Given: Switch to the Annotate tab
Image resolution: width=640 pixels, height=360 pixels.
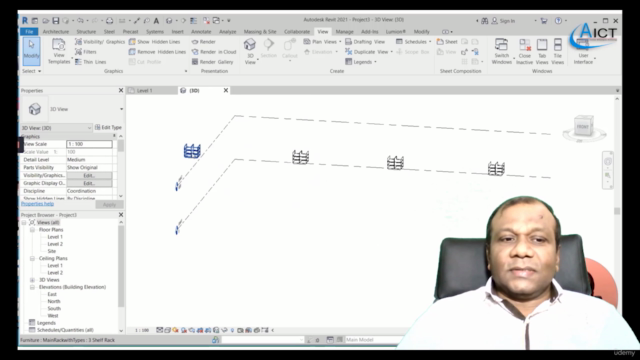Looking at the screenshot, I should (201, 31).
